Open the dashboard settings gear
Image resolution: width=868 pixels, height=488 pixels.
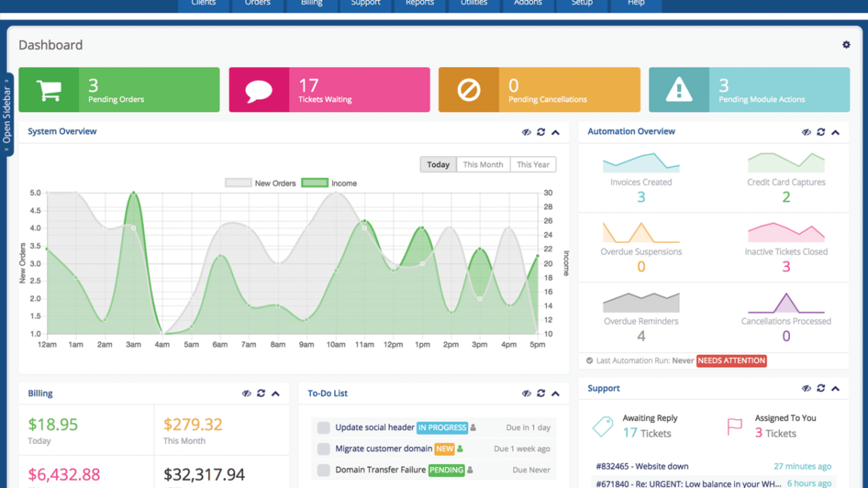point(846,45)
